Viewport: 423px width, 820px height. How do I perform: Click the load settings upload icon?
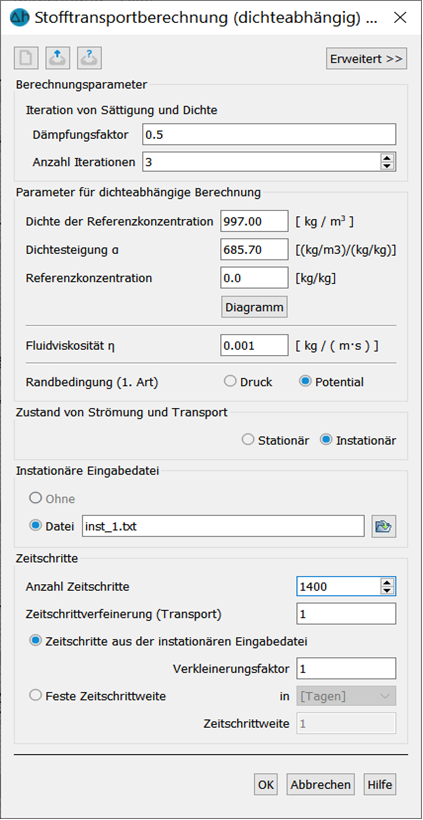(x=58, y=59)
